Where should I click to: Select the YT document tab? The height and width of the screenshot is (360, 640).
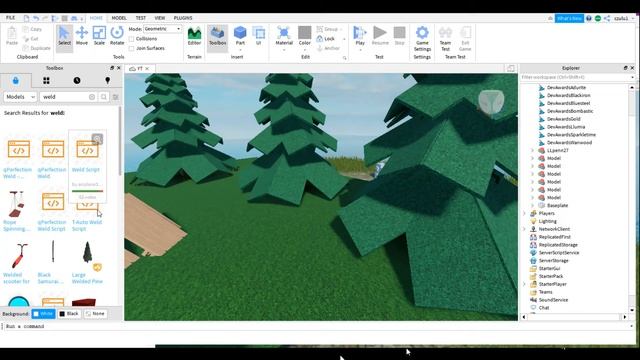click(139, 69)
